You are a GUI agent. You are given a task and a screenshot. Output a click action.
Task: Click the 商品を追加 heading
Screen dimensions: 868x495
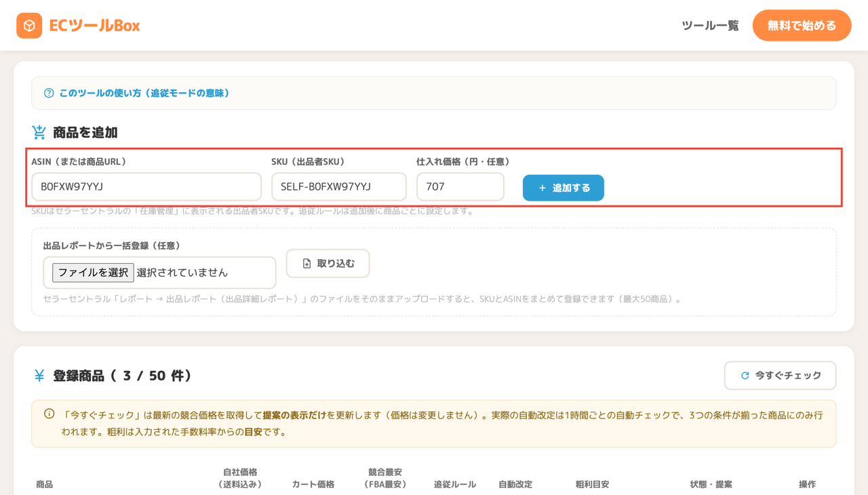click(x=85, y=133)
